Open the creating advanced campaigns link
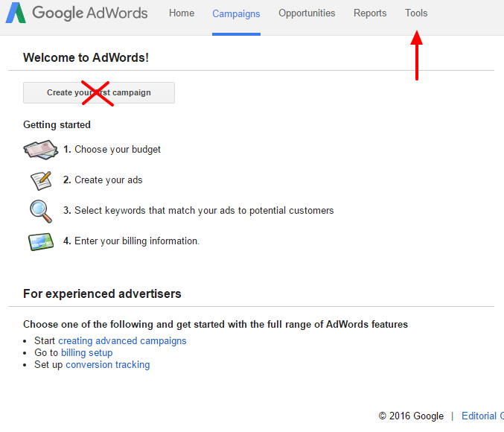The width and height of the screenshot is (504, 432). (122, 341)
